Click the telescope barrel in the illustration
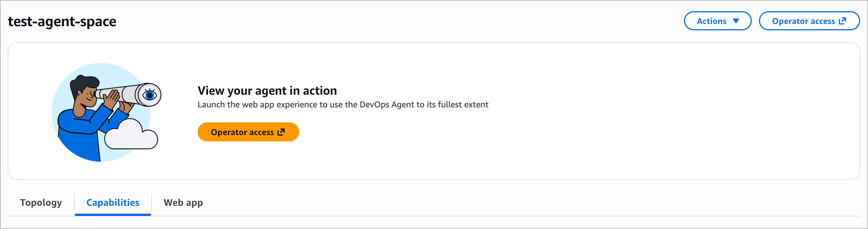This screenshot has width=868, height=229. 120,93
